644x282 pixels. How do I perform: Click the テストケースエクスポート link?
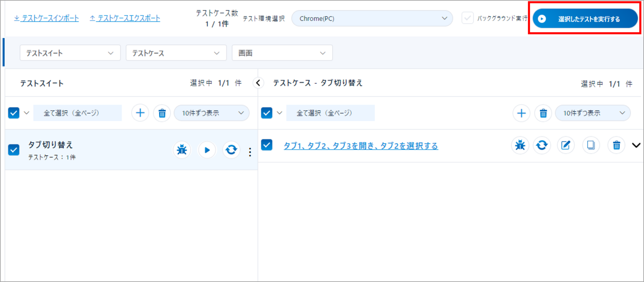125,18
